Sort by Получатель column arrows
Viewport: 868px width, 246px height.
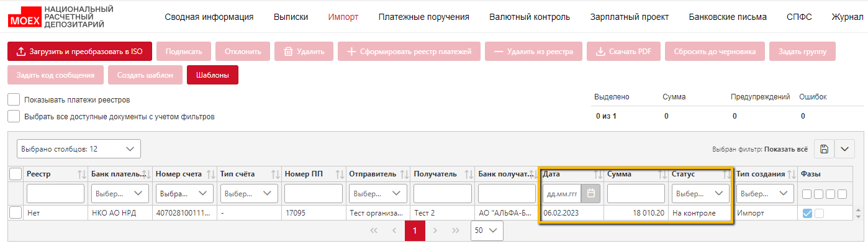[469, 175]
